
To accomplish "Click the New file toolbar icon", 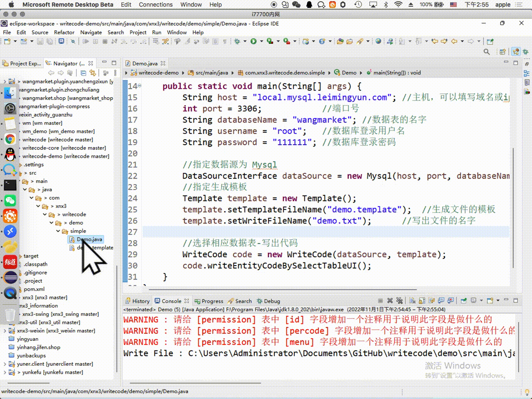I will [7, 41].
